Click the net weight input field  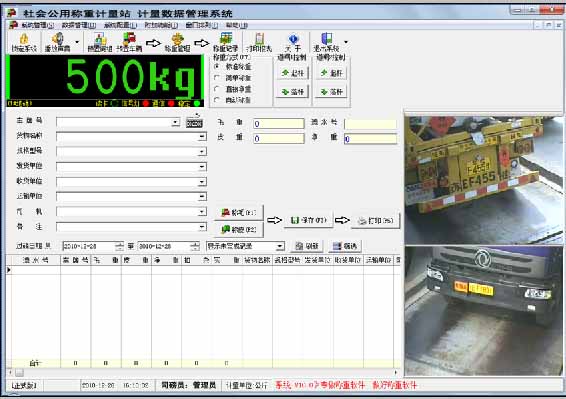pyautogui.click(x=371, y=139)
